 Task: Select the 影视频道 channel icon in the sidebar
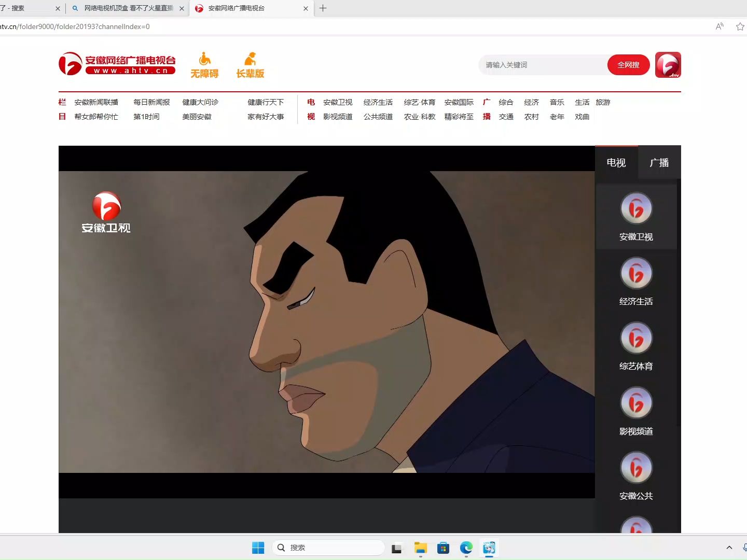pyautogui.click(x=636, y=403)
